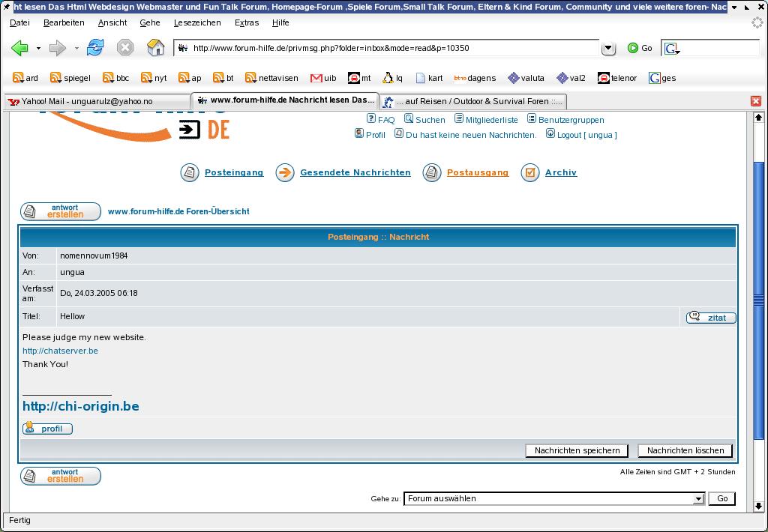
Task: Click the Reload page icon
Action: pos(95,48)
